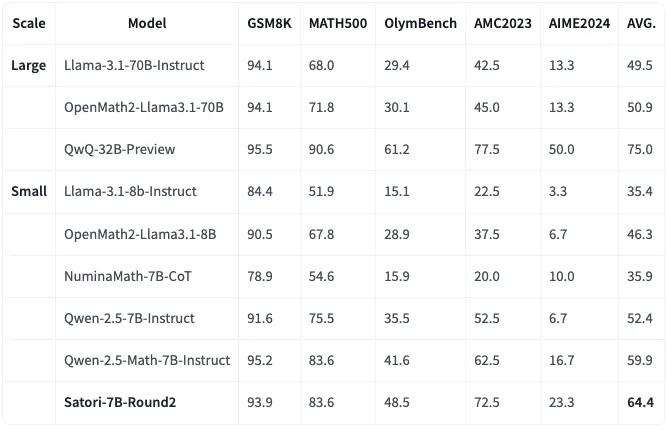Select the NuminaMath-7B-CoT model name
The height and width of the screenshot is (430, 666).
129,275
